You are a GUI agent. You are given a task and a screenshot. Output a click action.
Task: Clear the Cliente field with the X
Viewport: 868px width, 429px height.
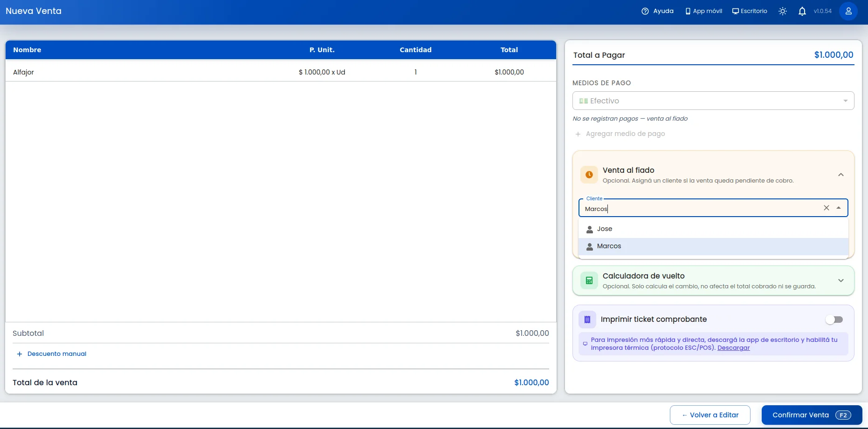tap(827, 208)
